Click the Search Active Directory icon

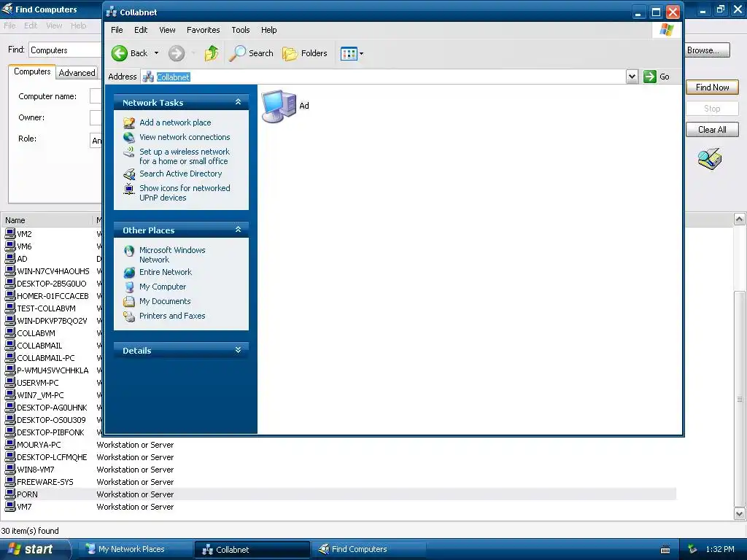pyautogui.click(x=129, y=174)
